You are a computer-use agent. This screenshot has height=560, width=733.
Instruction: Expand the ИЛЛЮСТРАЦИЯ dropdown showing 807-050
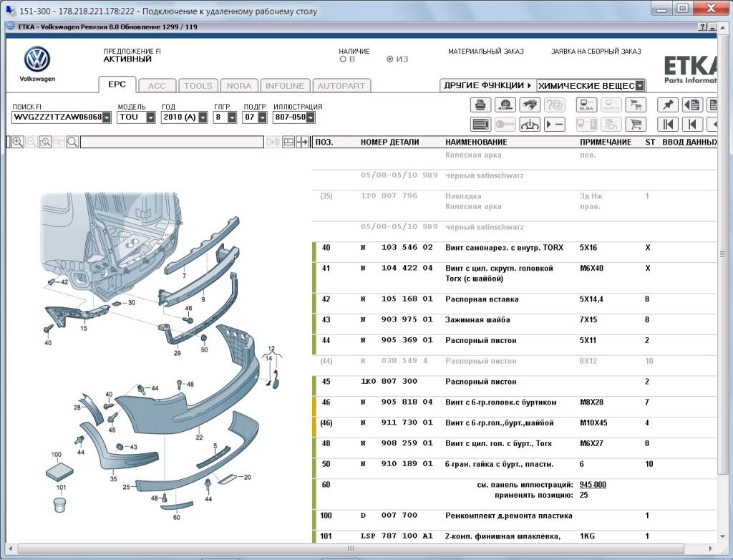click(311, 117)
